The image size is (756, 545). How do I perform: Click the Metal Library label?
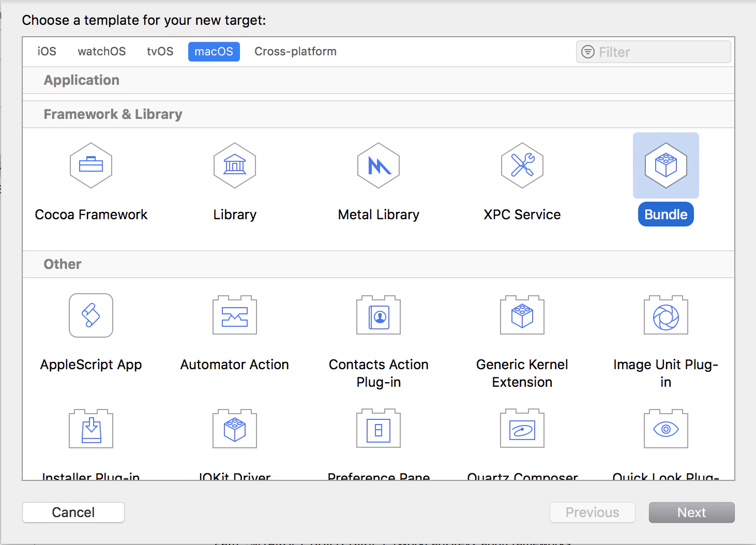point(379,215)
